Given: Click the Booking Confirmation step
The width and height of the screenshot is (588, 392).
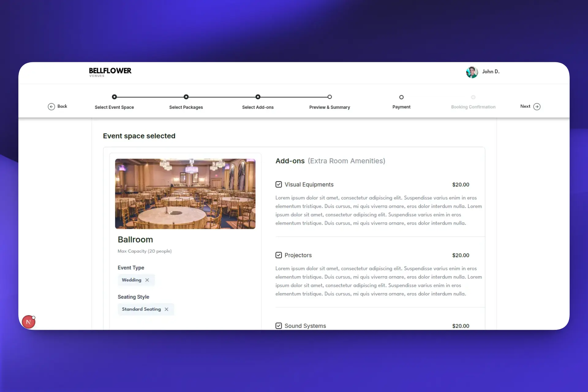Looking at the screenshot, I should pos(473,107).
